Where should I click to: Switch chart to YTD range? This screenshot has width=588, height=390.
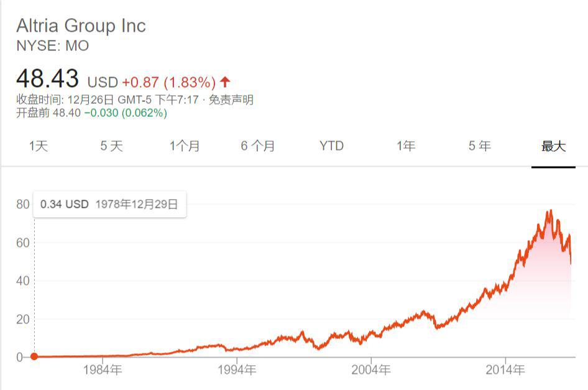(331, 146)
